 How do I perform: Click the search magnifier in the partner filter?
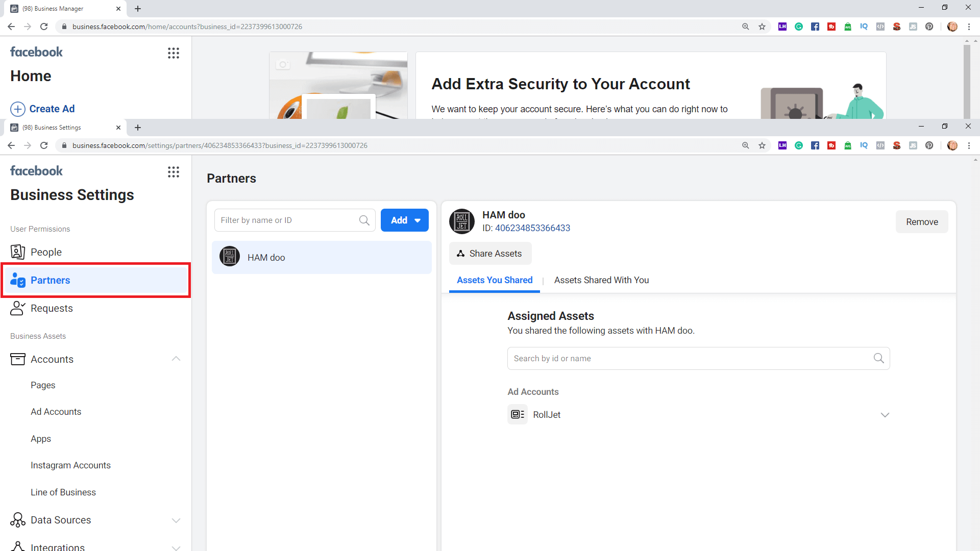[x=364, y=220]
